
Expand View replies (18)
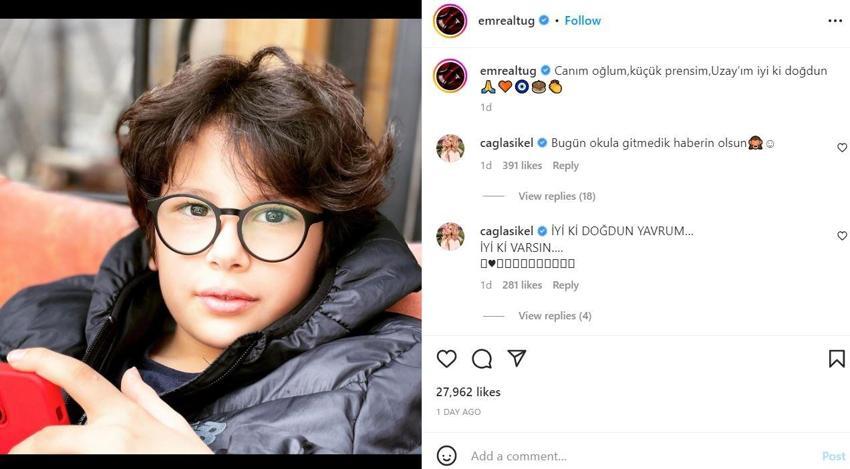coord(557,196)
